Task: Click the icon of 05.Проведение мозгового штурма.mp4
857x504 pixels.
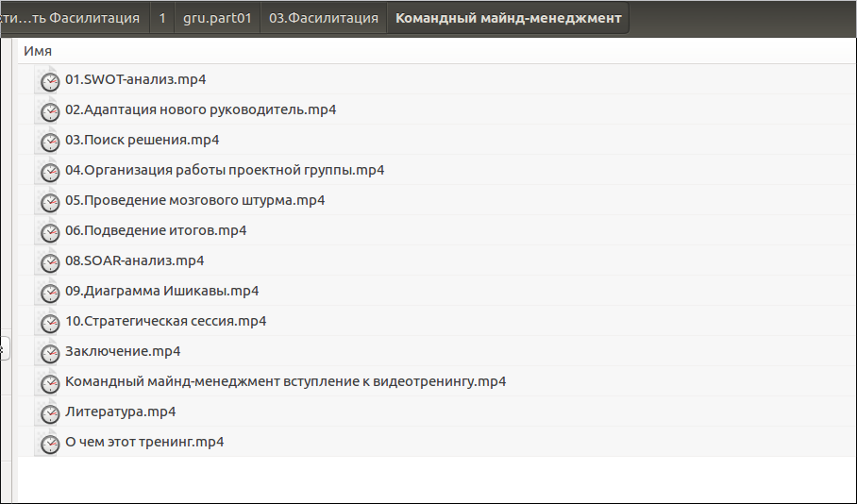Action: [49, 201]
